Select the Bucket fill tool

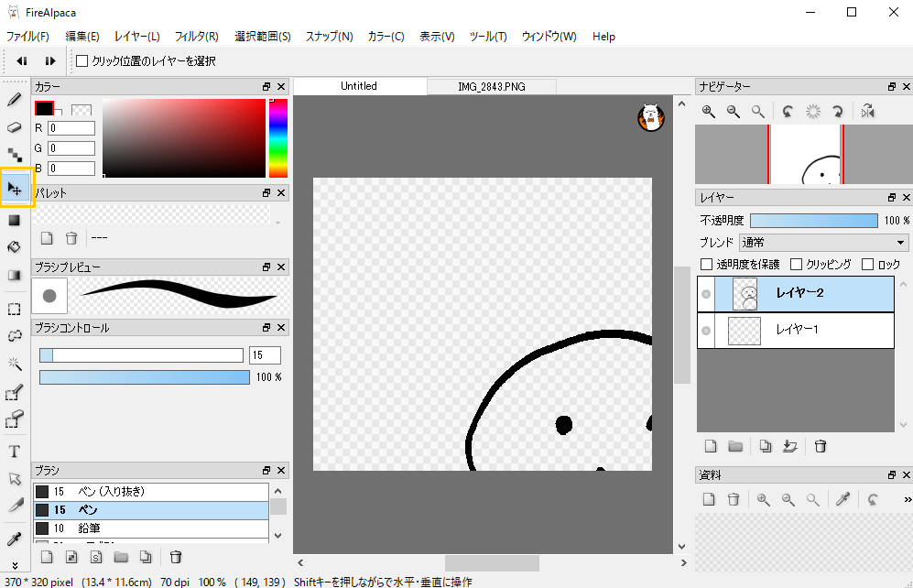pos(13,245)
